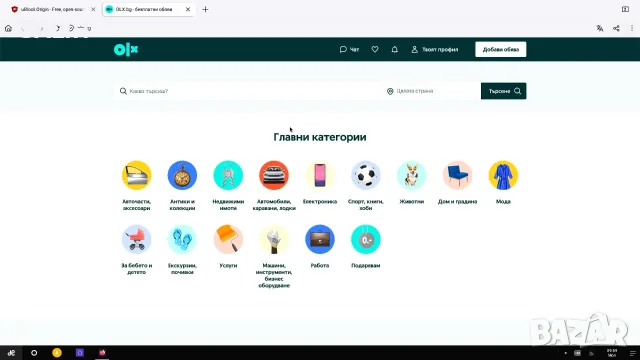The width and height of the screenshot is (640, 360).
Task: Click the browser share icon
Action: click(x=616, y=28)
